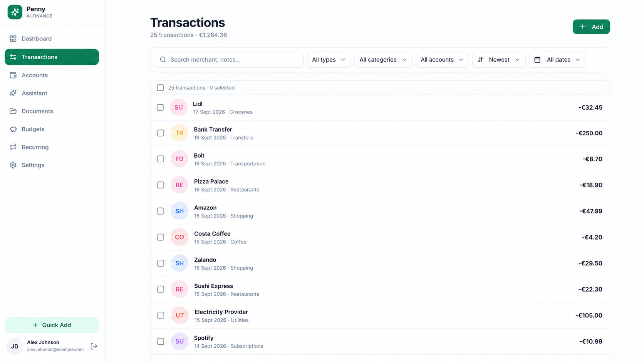
Task: Focus the Search merchant, notes field
Action: click(229, 60)
